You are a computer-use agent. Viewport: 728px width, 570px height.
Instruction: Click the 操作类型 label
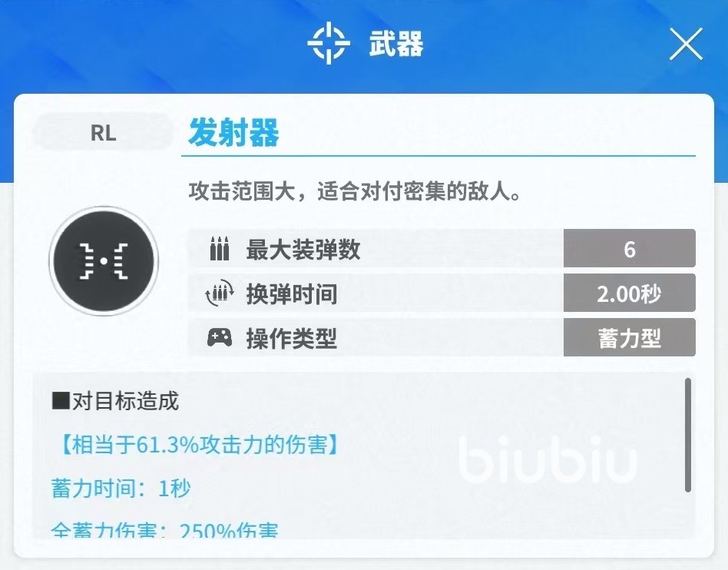coord(291,338)
